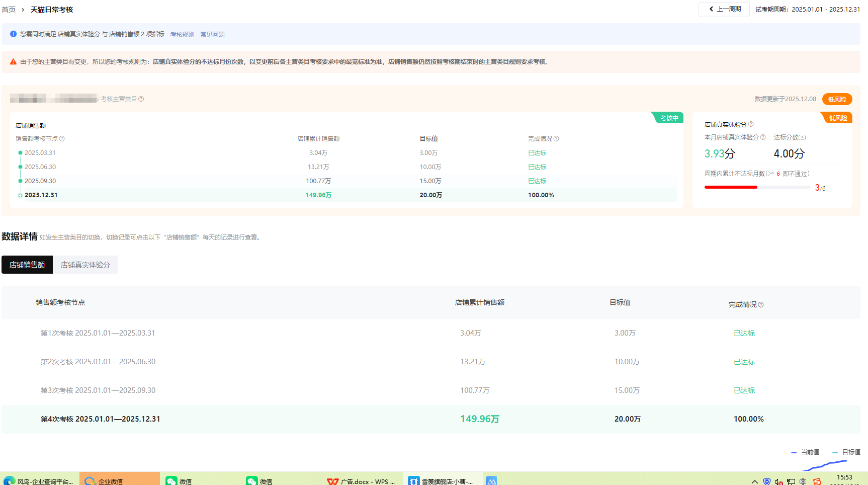
Task: Expand hidden system tray icons chevron
Action: (755, 481)
